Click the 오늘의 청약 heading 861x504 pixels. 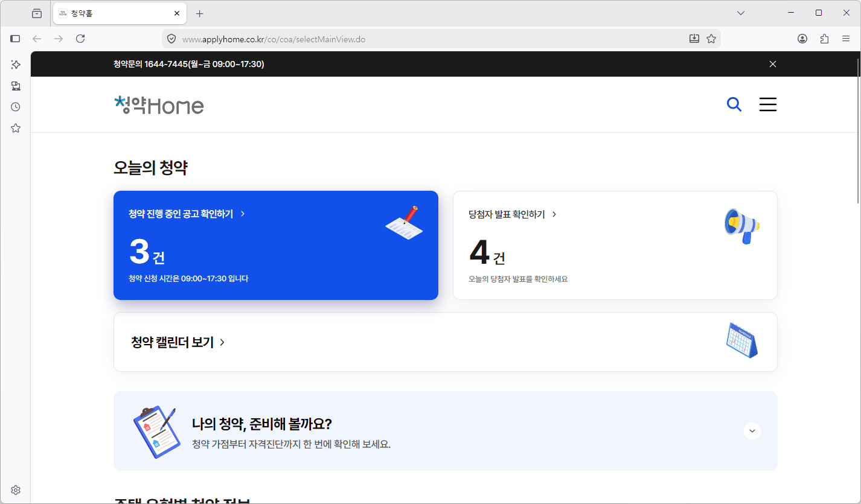click(x=150, y=168)
